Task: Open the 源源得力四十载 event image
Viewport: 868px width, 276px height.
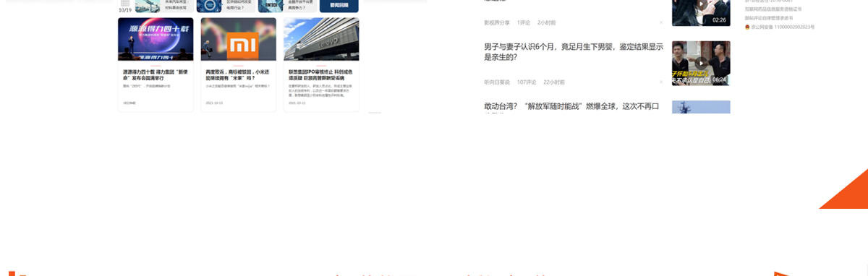Action: click(156, 40)
